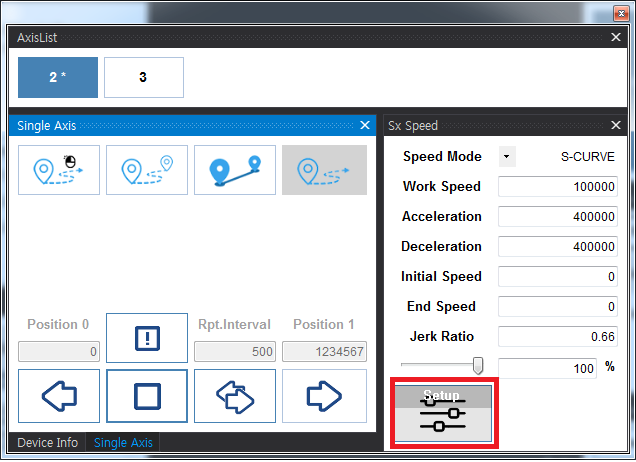Click the Jerk Ratio input field

tap(558, 337)
